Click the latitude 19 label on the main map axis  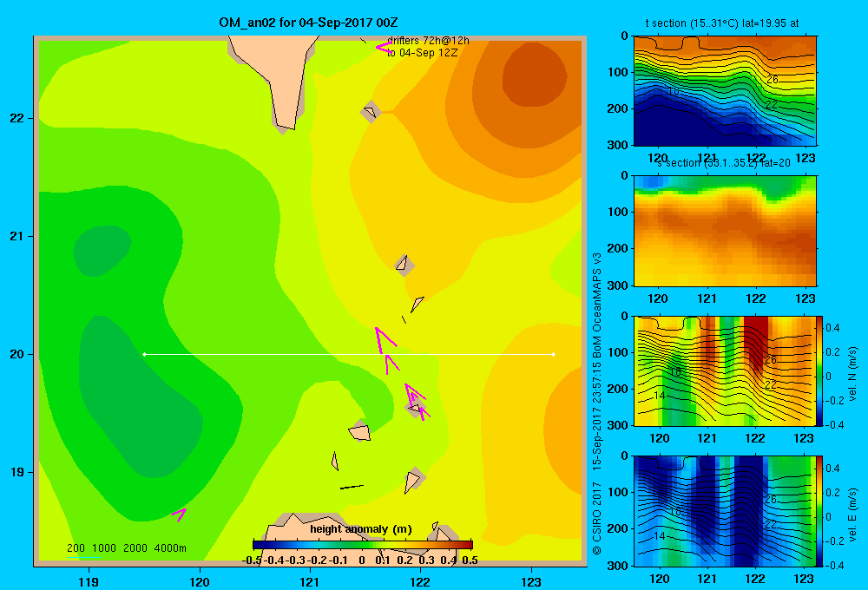click(x=16, y=472)
